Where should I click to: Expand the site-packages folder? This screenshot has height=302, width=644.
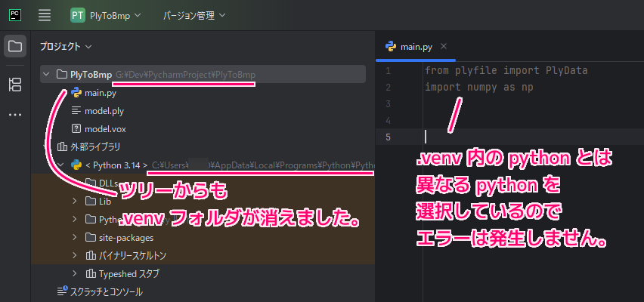point(74,237)
